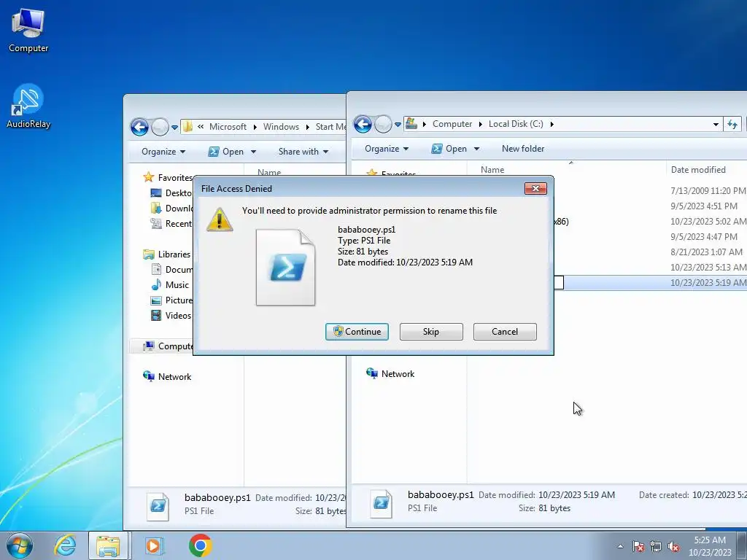The width and height of the screenshot is (747, 560).
Task: Click Local Disk (C:) address breadcrumb
Action: coord(516,124)
